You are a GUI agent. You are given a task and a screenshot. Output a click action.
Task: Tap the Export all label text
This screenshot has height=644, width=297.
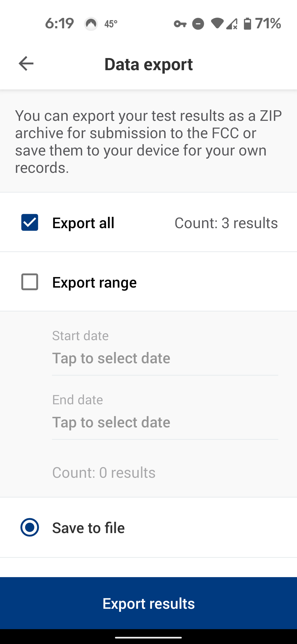83,223
